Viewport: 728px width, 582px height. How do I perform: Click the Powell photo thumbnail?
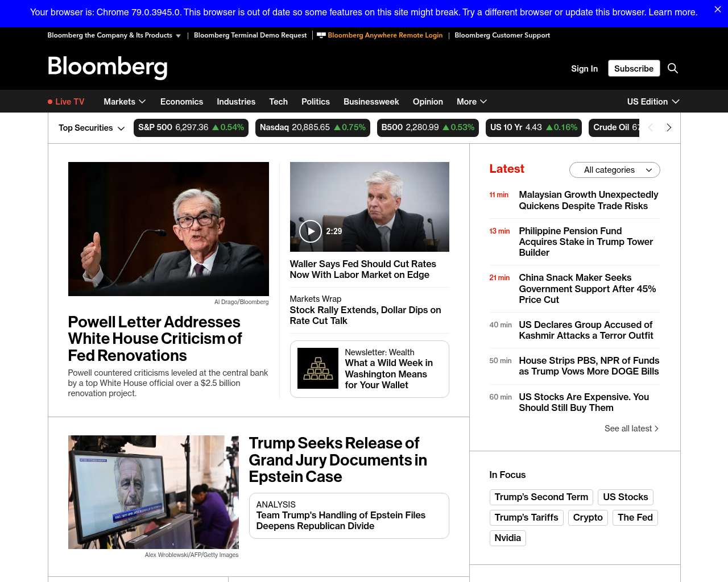[168, 229]
